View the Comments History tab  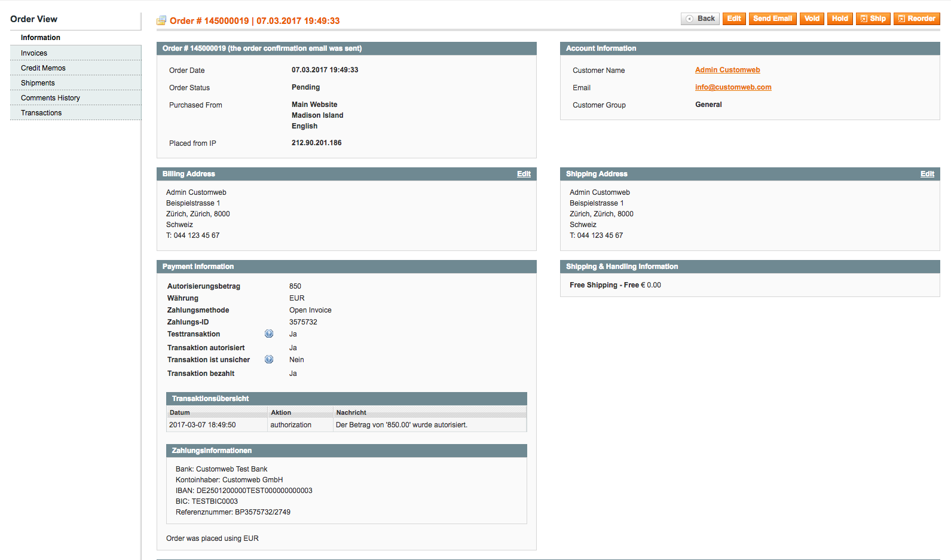point(50,98)
